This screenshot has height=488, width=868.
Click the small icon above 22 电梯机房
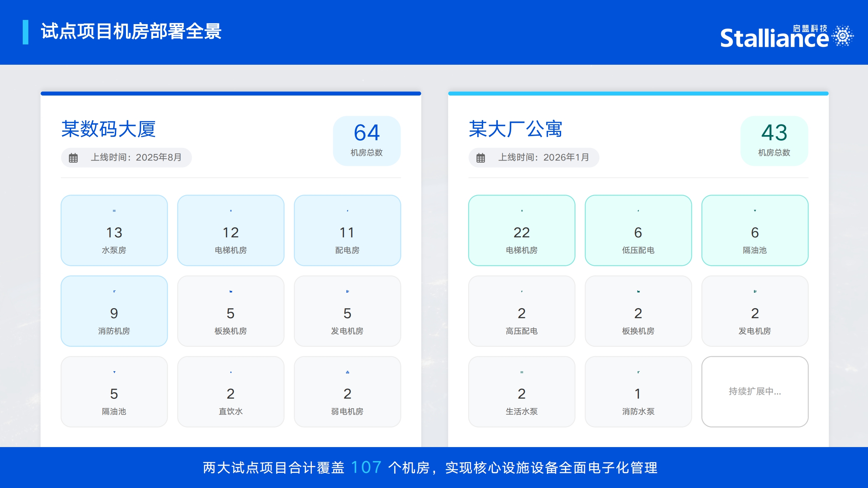522,211
